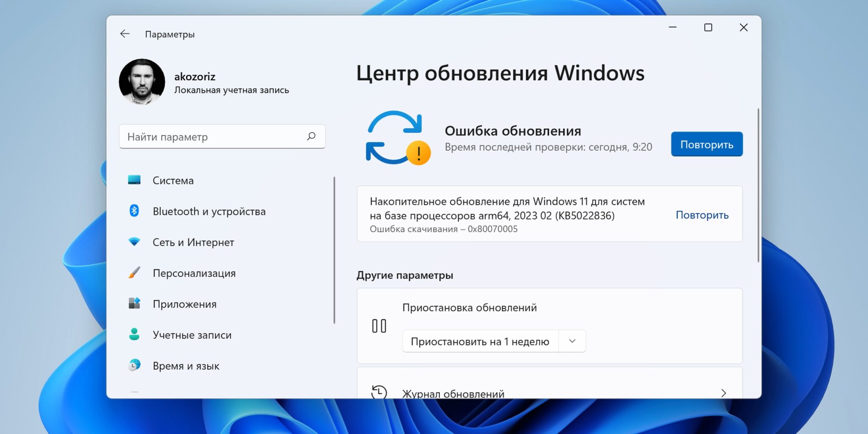Click the Приложения apps icon

coord(134,303)
